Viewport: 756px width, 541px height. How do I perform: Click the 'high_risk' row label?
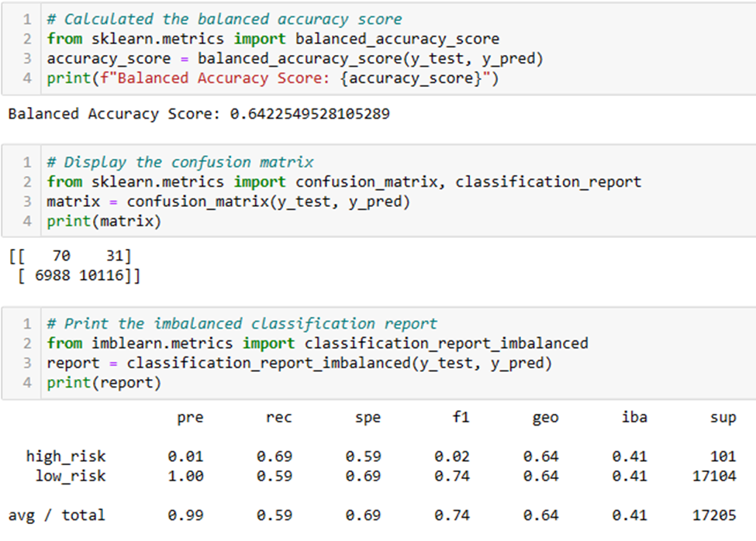coord(66,457)
